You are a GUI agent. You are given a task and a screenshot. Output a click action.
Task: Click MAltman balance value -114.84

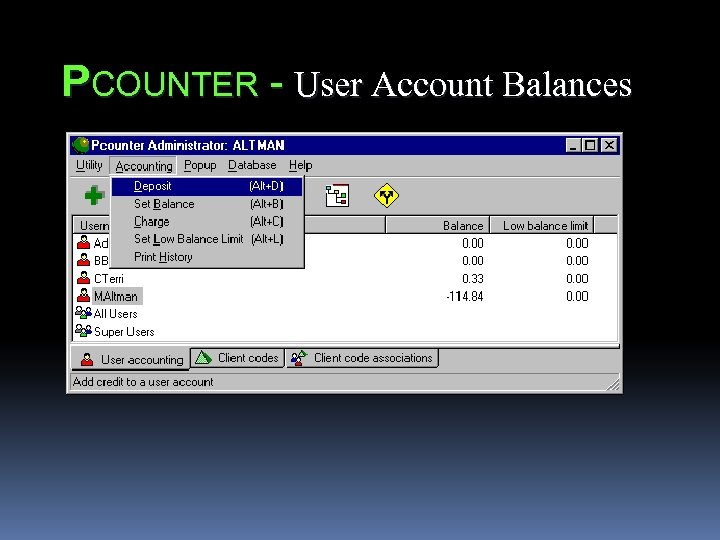tap(465, 296)
